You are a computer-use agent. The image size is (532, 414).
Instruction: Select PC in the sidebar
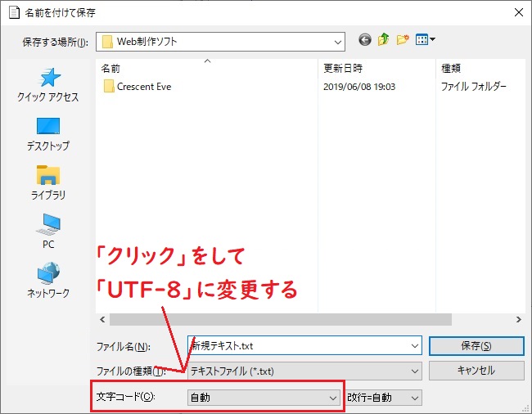coord(48,226)
